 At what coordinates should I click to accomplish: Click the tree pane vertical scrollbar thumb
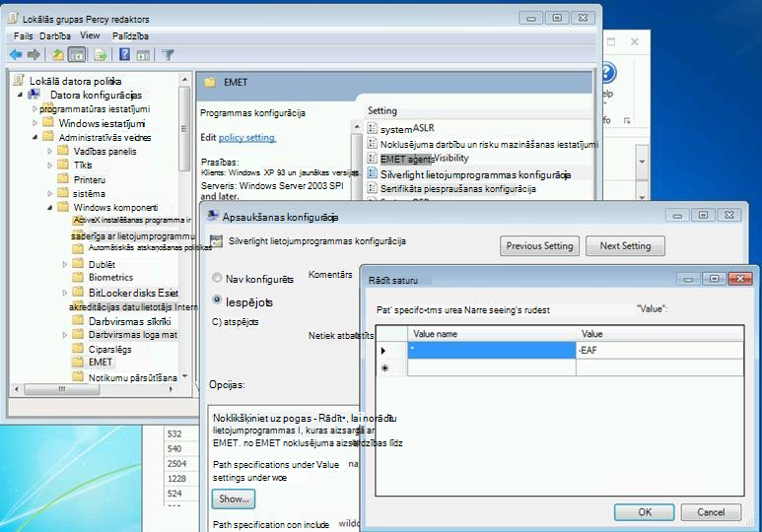tap(184, 129)
